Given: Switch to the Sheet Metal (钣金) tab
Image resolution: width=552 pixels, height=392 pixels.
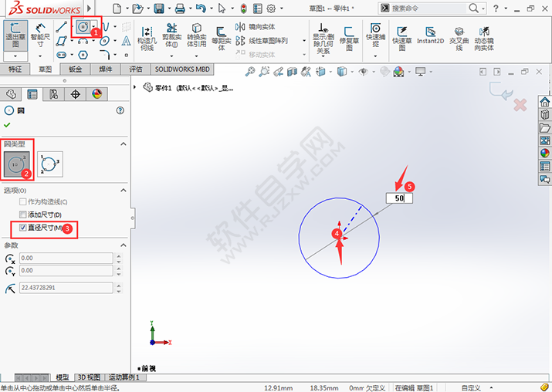Looking at the screenshot, I should point(75,69).
